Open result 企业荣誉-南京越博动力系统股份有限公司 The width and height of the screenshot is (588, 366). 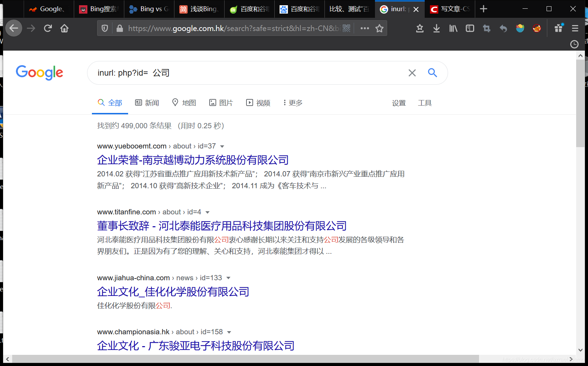point(193,160)
